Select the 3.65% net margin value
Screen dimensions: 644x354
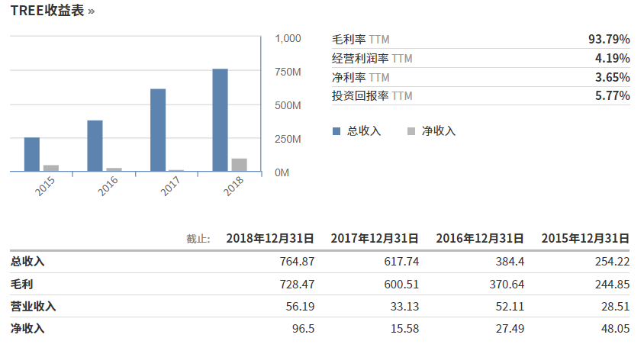tap(613, 77)
